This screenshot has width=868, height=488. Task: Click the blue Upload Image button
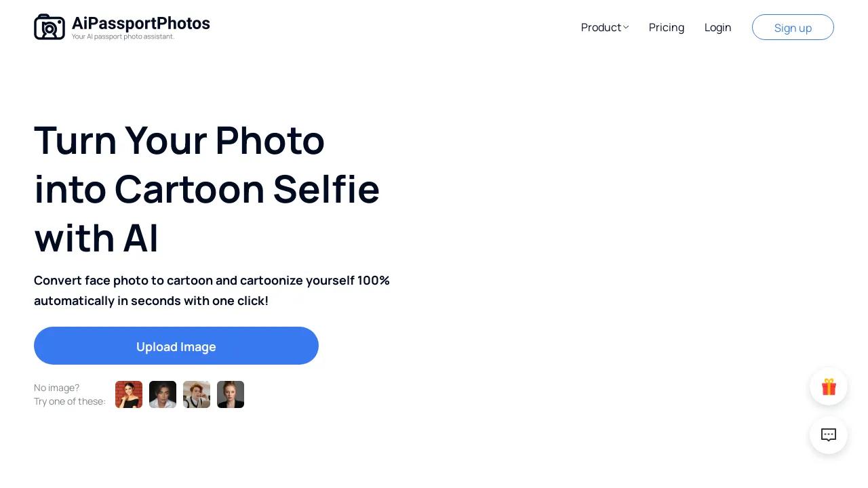coord(176,346)
